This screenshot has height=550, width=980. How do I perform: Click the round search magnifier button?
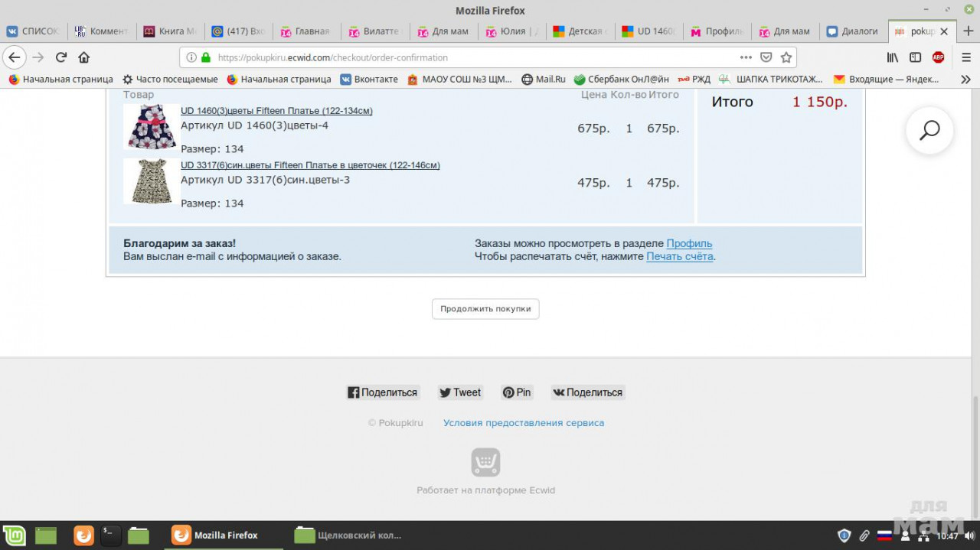[929, 131]
